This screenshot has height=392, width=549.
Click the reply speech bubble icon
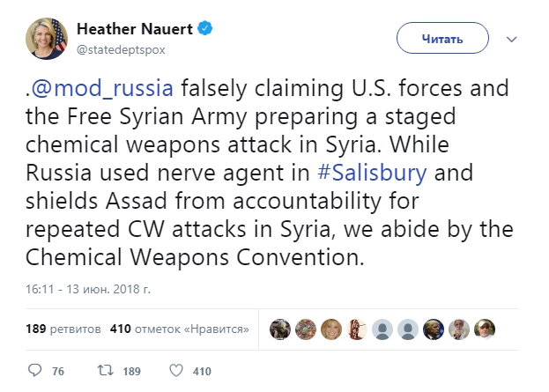click(35, 371)
